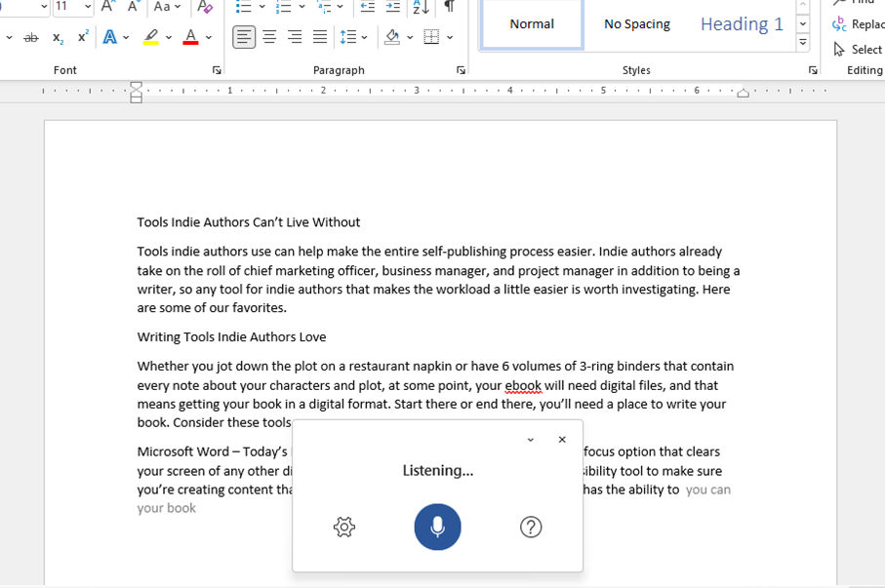Click Replace in Editing group

pos(858,24)
